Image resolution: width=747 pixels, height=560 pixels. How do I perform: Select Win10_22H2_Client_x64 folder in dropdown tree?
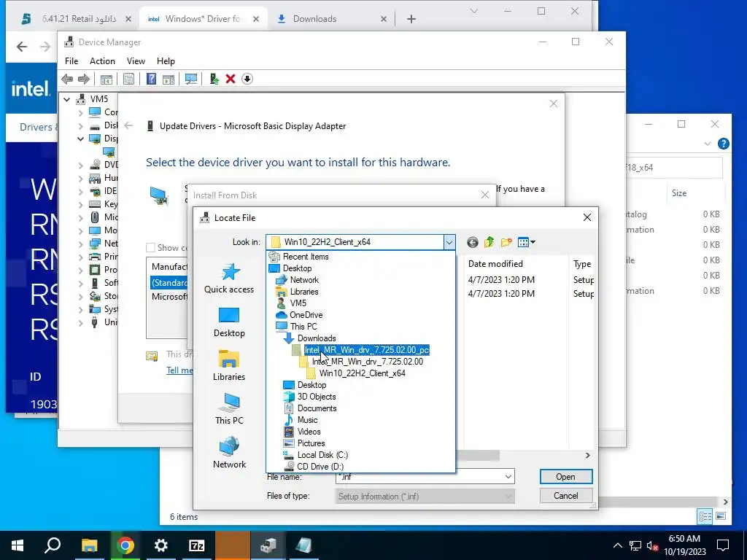363,373
